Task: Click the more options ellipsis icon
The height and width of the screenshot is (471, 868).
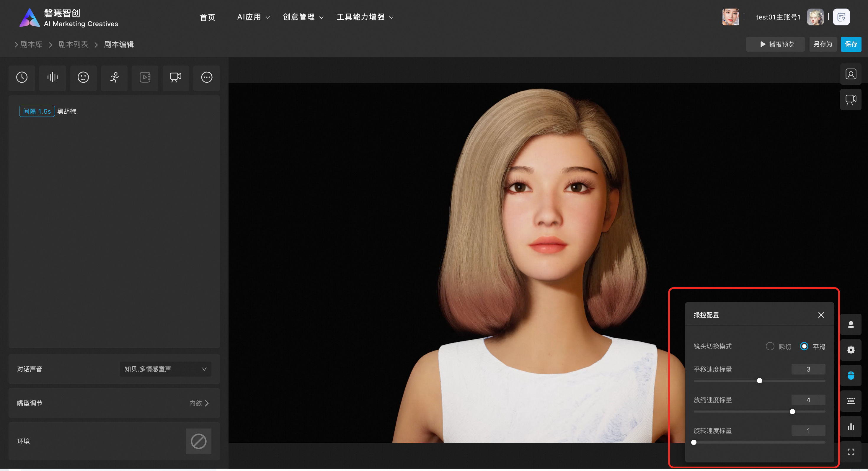Action: [207, 78]
